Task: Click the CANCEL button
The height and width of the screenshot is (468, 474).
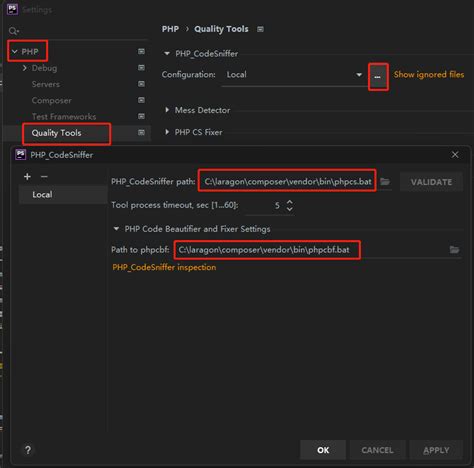Action: [x=377, y=450]
